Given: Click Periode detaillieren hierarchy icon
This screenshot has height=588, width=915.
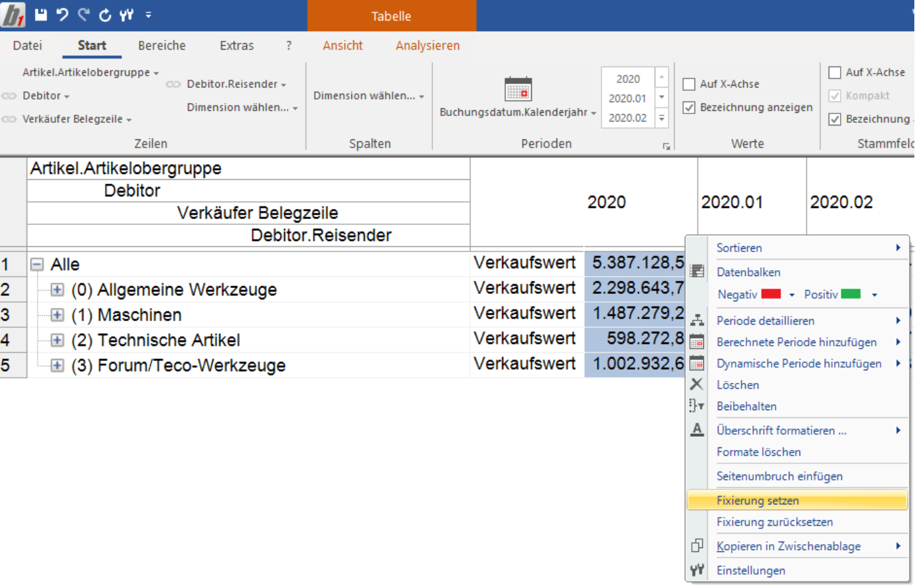Looking at the screenshot, I should [x=697, y=321].
